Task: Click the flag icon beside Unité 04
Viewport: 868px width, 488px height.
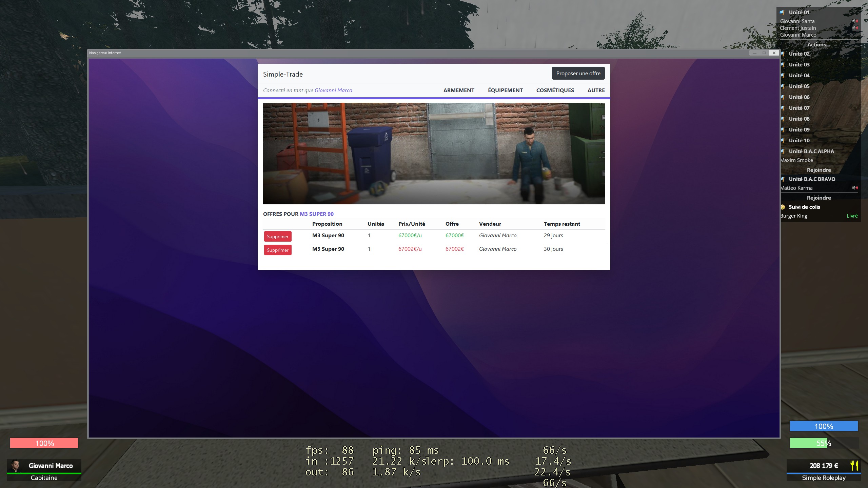Action: pos(783,76)
